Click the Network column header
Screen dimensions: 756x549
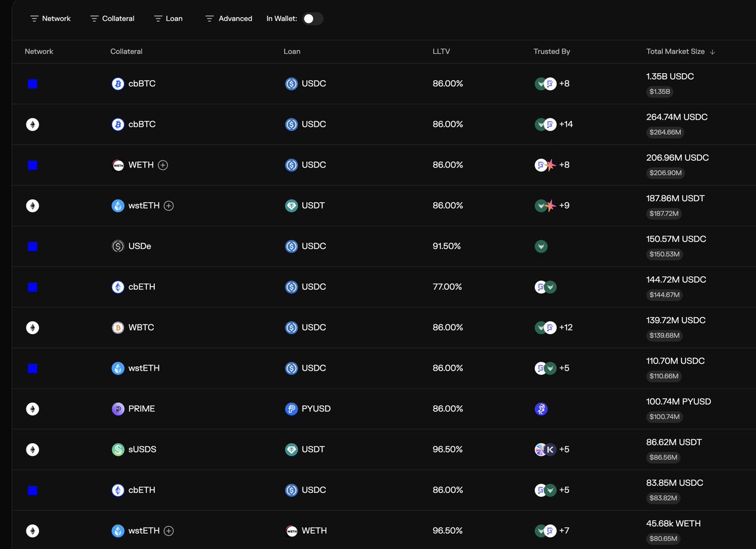click(39, 52)
